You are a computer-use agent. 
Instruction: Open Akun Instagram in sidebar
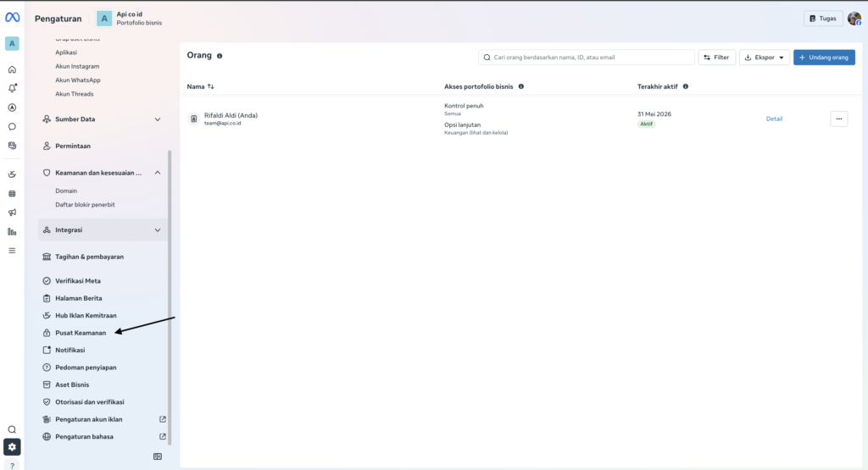point(77,66)
